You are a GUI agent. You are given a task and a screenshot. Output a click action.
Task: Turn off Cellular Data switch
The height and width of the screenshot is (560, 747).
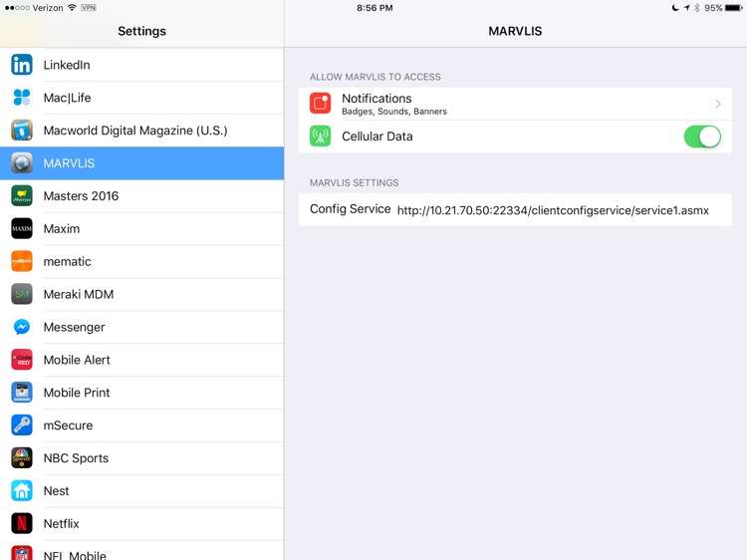[x=702, y=137]
